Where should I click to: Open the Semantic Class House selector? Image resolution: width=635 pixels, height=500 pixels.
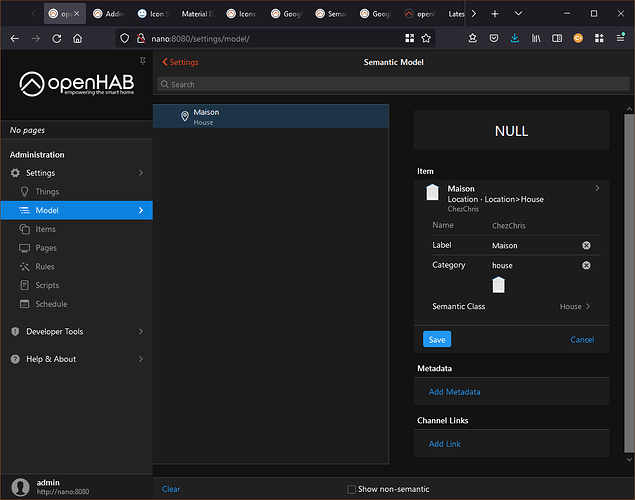point(511,306)
